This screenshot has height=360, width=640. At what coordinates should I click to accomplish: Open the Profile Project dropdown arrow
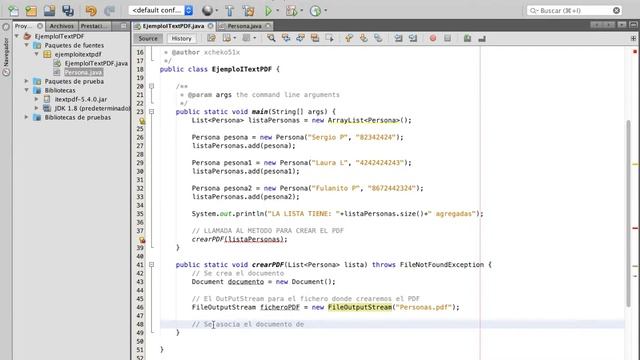tap(325, 11)
